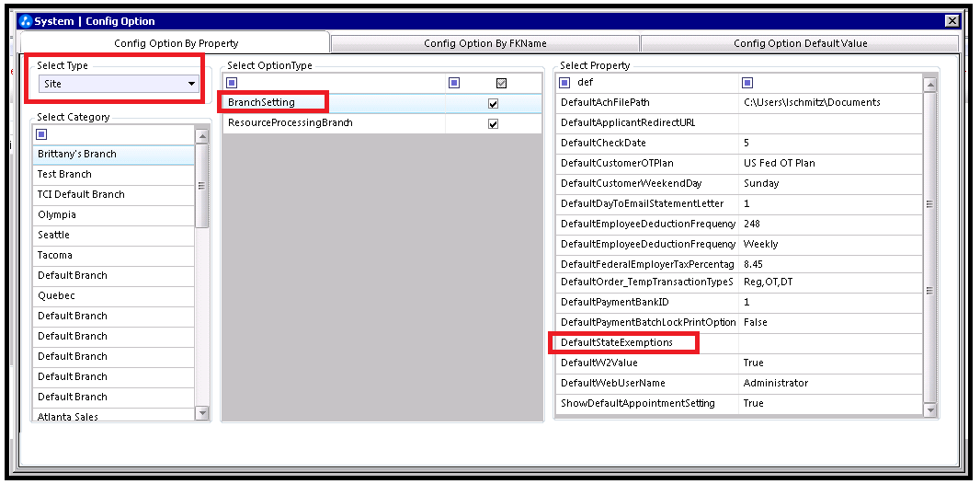Click filter icon next to 'def' in Select Property
The image size is (980, 484).
click(x=565, y=83)
